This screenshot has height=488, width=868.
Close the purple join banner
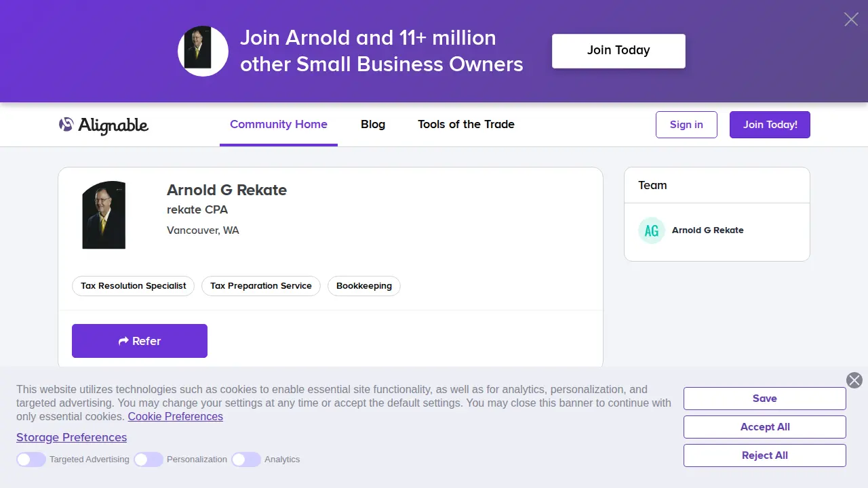point(851,19)
